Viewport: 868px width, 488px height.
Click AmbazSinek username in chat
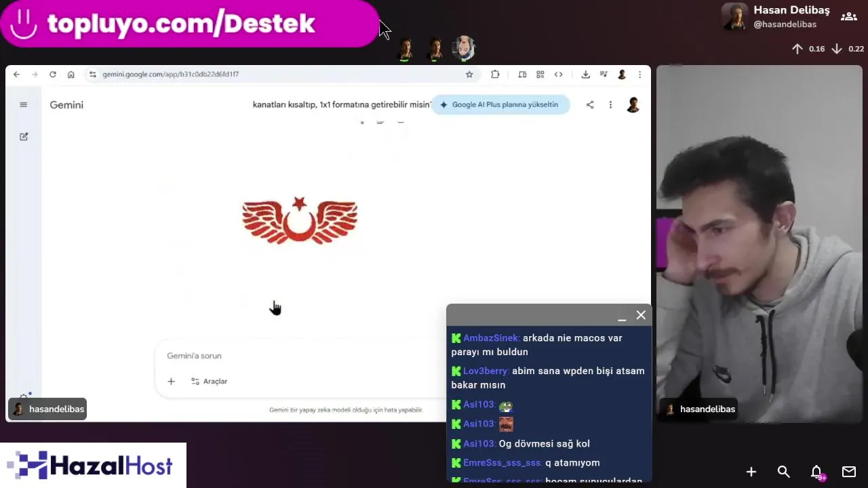click(491, 338)
